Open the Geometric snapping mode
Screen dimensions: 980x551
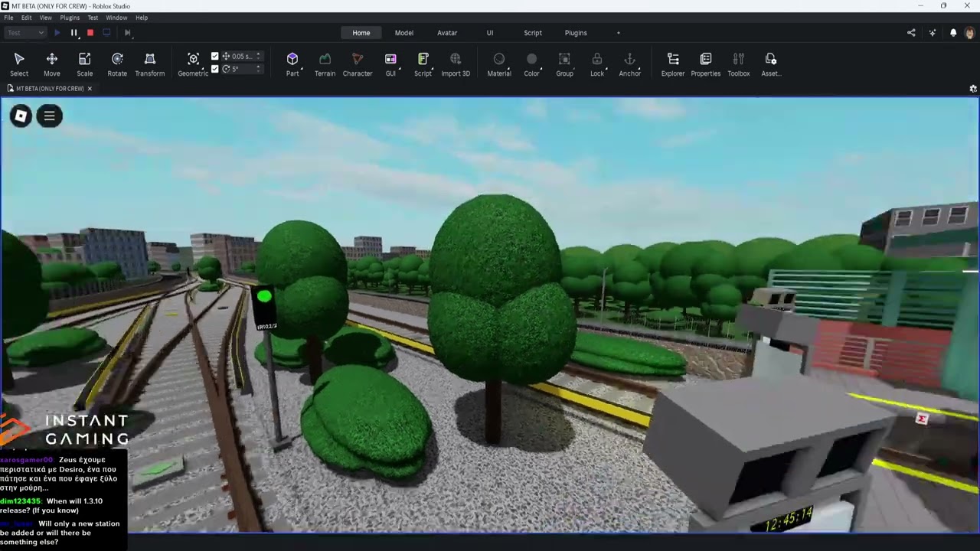pyautogui.click(x=193, y=64)
